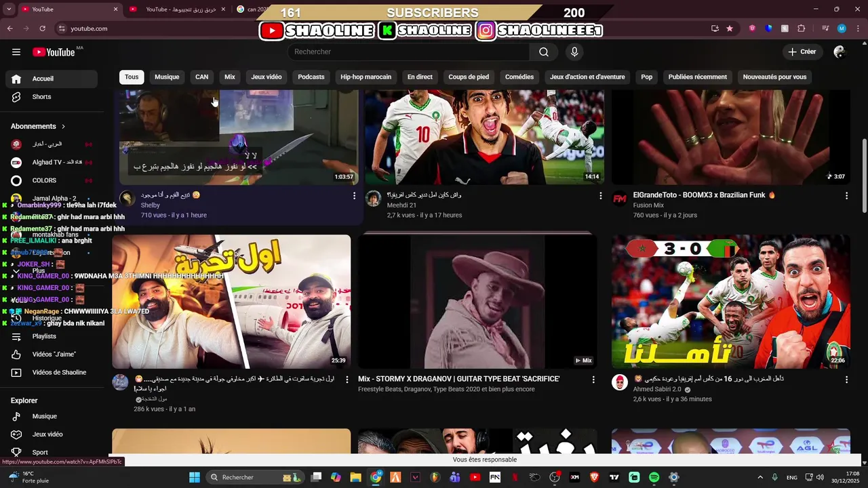
Task: Open Shorts in sidebar
Action: 52,97
